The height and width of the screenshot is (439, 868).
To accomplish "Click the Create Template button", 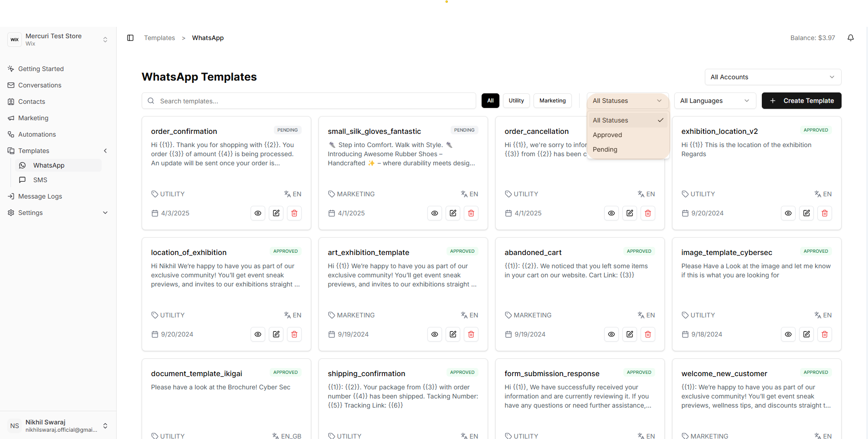I will [x=801, y=101].
